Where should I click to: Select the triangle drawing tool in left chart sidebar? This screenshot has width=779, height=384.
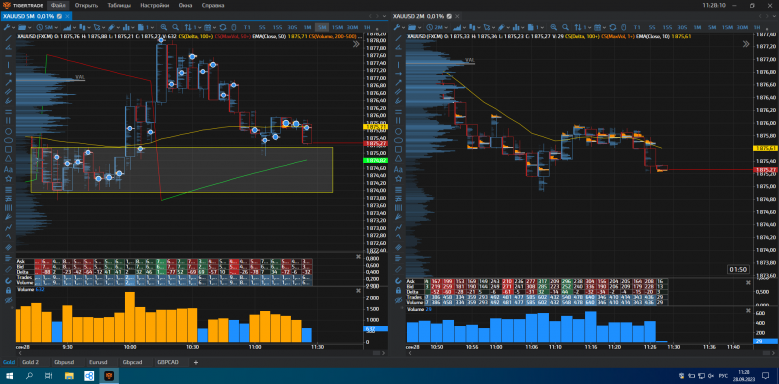tap(8, 158)
